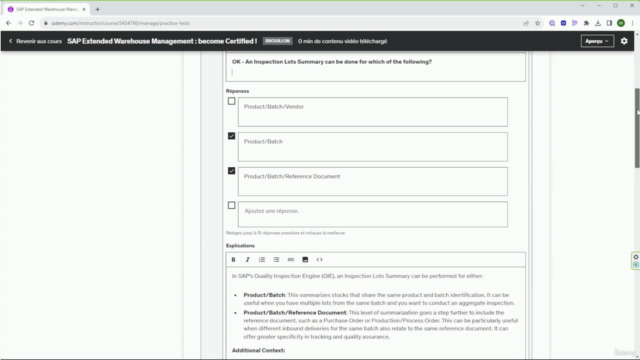Reload the Udemy page
640x360 pixels.
(x=31, y=23)
